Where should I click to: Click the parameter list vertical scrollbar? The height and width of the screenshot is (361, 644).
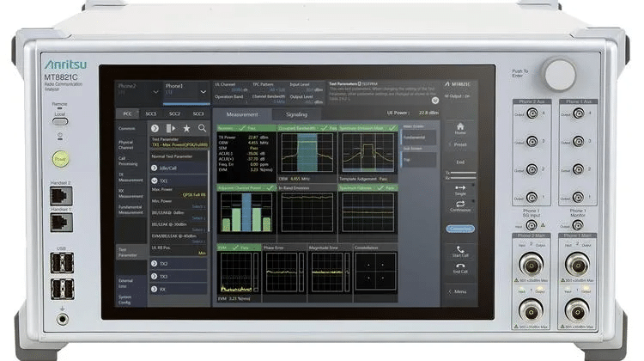[x=209, y=215]
